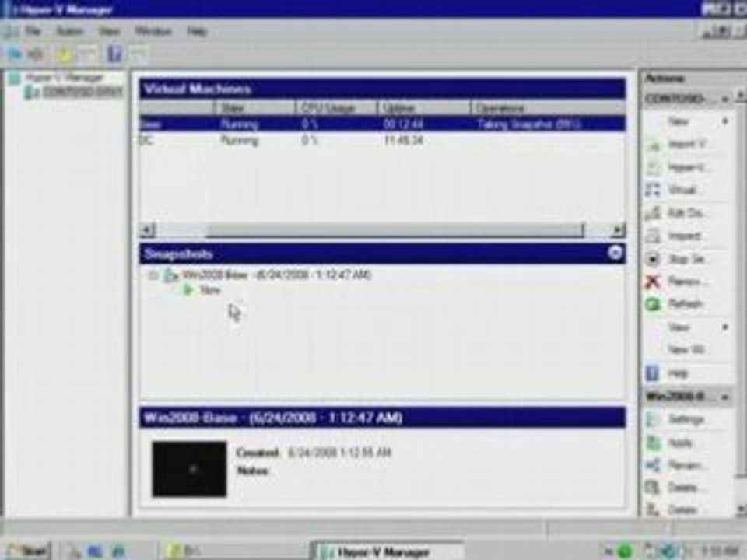Viewport: 747px width, 560px height.
Task: Click the Rename snapshot action
Action: 689,465
